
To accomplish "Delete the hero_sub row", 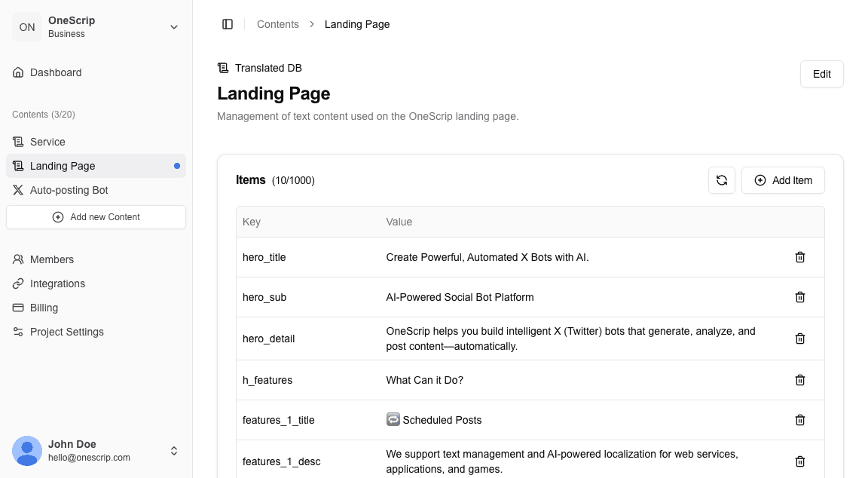I will point(800,298).
